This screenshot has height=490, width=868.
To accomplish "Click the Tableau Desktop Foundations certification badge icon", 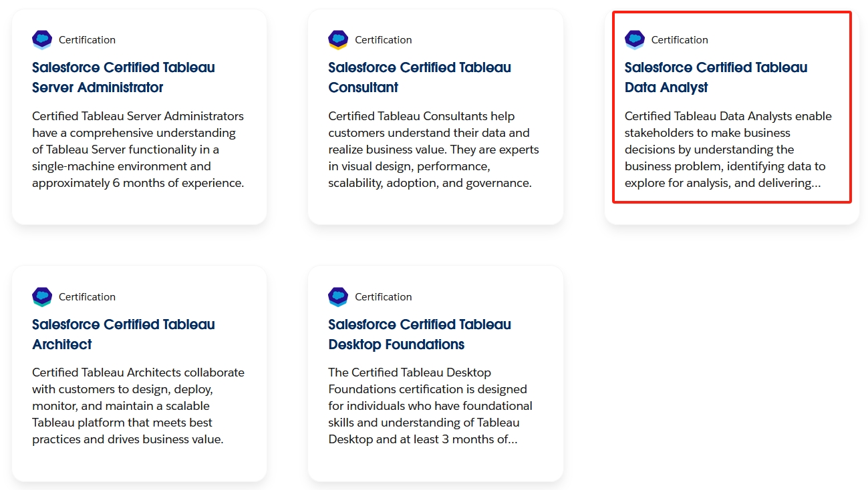I will 338,297.
